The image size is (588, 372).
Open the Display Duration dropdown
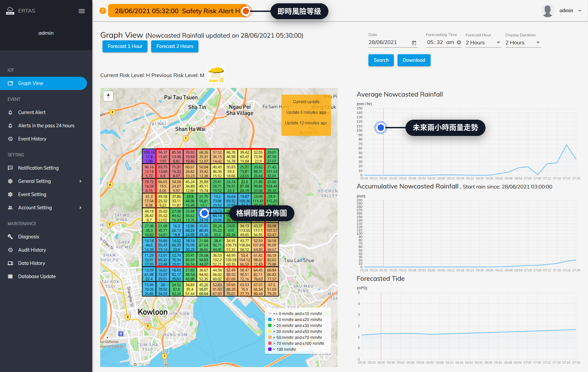[523, 43]
